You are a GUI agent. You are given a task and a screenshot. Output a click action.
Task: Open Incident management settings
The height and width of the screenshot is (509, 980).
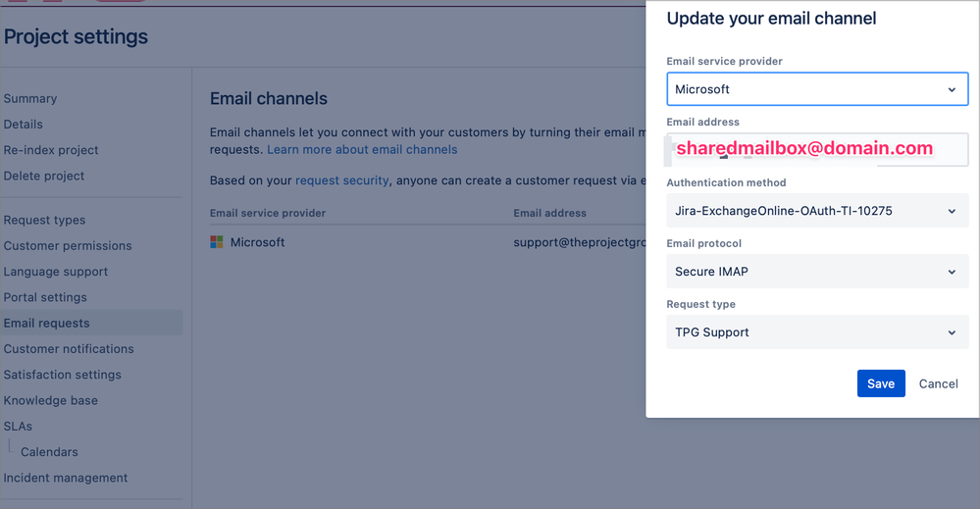coord(66,478)
